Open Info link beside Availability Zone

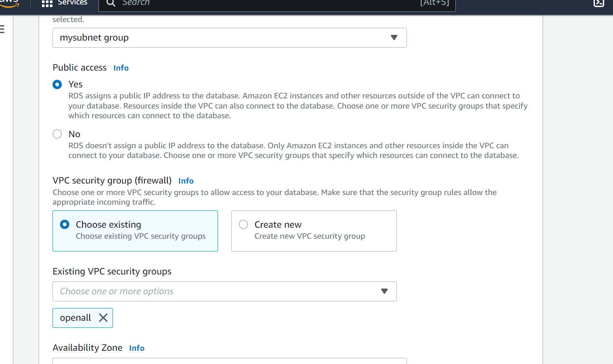(x=137, y=348)
